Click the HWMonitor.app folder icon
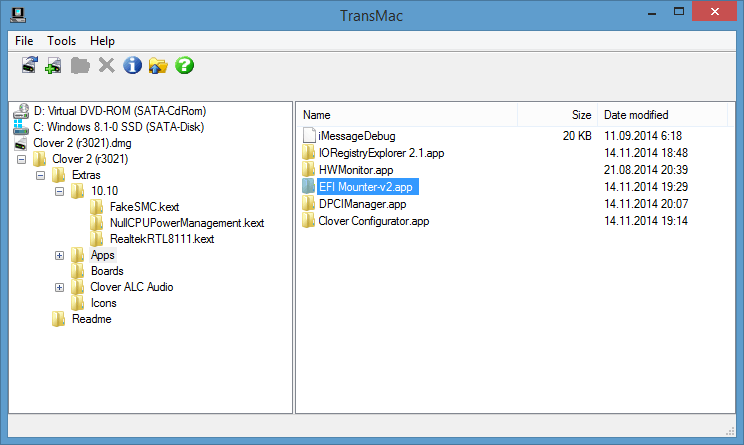 tap(308, 170)
